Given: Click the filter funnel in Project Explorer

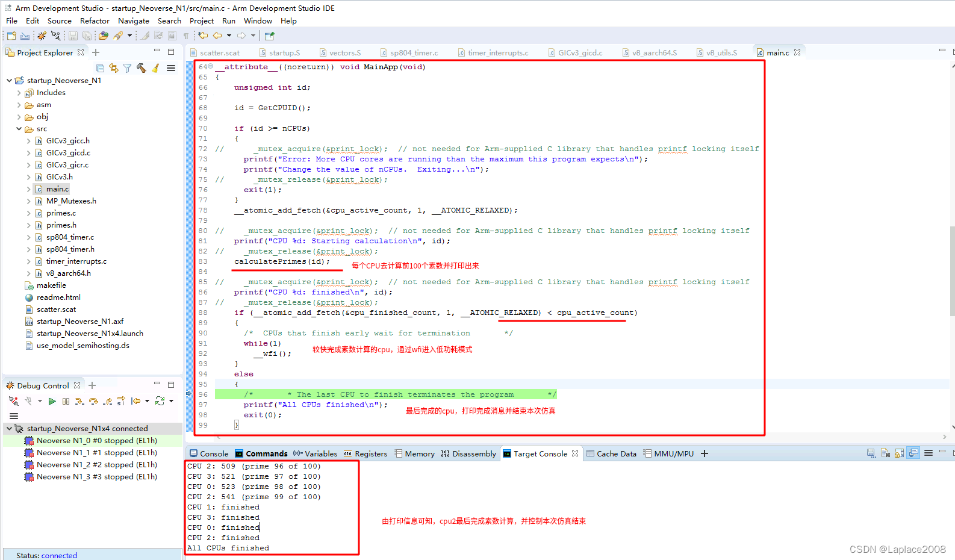Looking at the screenshot, I should [x=127, y=68].
